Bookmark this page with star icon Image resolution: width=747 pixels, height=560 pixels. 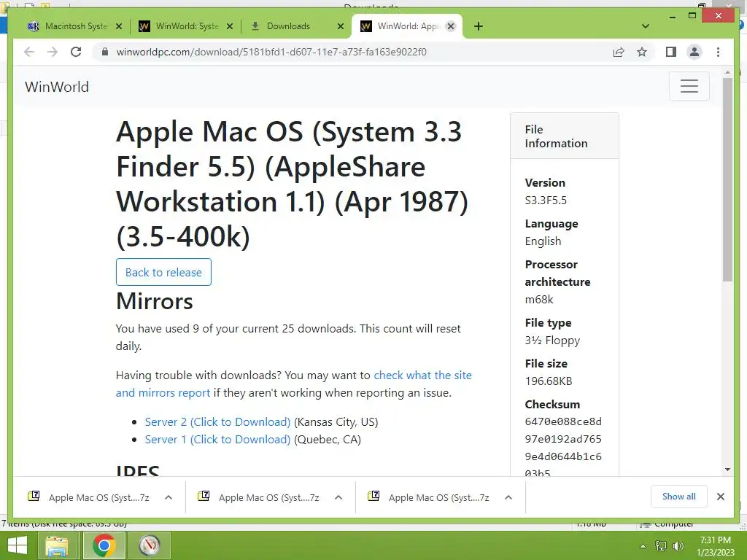[x=642, y=52]
